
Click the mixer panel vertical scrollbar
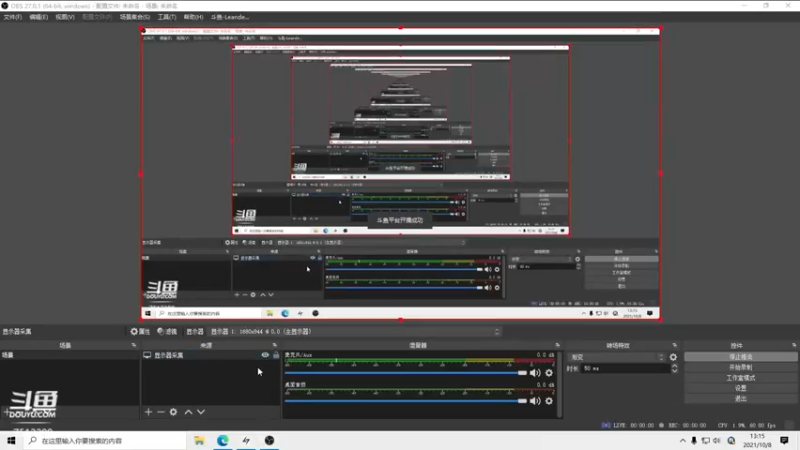click(x=560, y=384)
